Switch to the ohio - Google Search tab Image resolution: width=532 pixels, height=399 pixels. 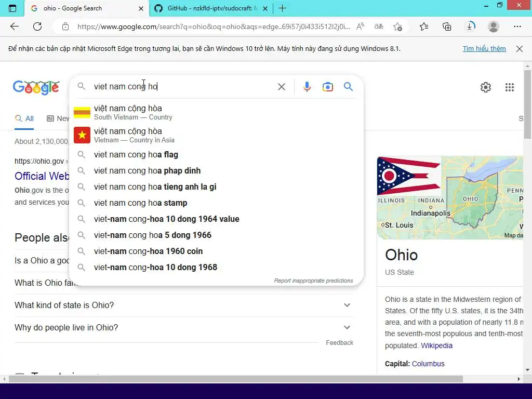[x=87, y=8]
